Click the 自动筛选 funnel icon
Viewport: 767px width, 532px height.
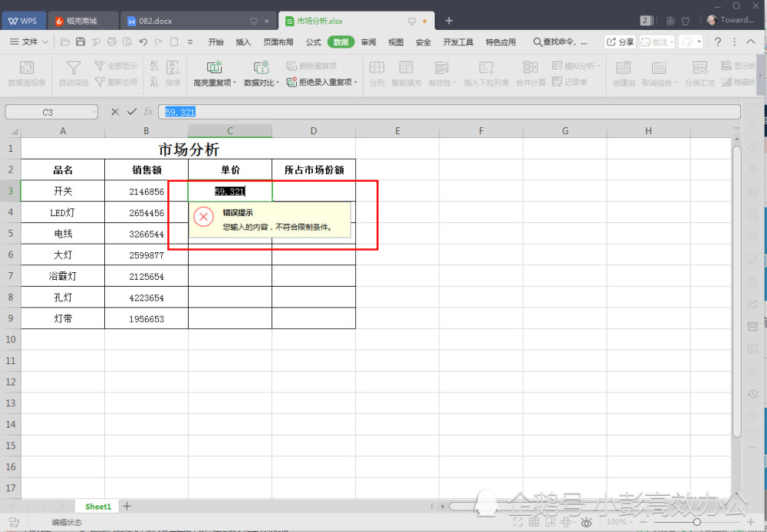coord(74,68)
